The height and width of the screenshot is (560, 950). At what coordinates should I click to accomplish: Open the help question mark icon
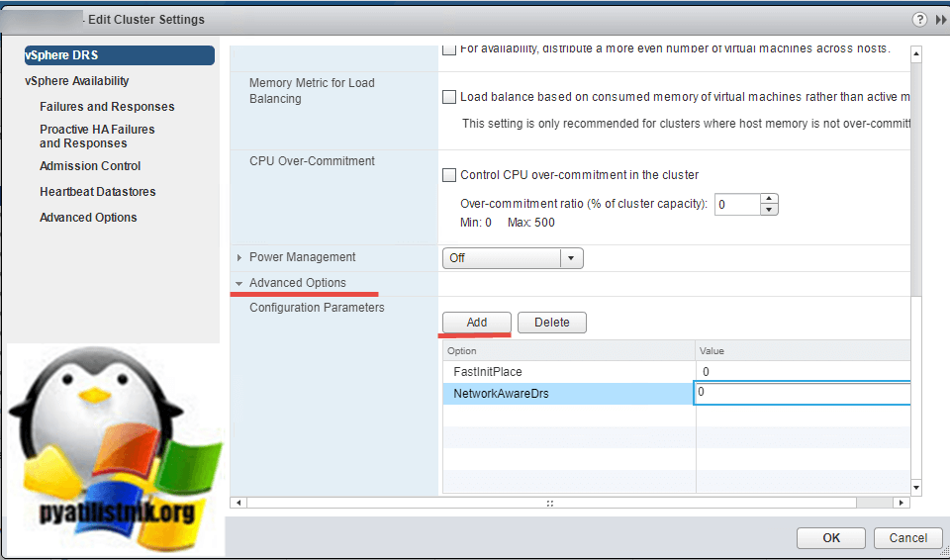point(919,20)
